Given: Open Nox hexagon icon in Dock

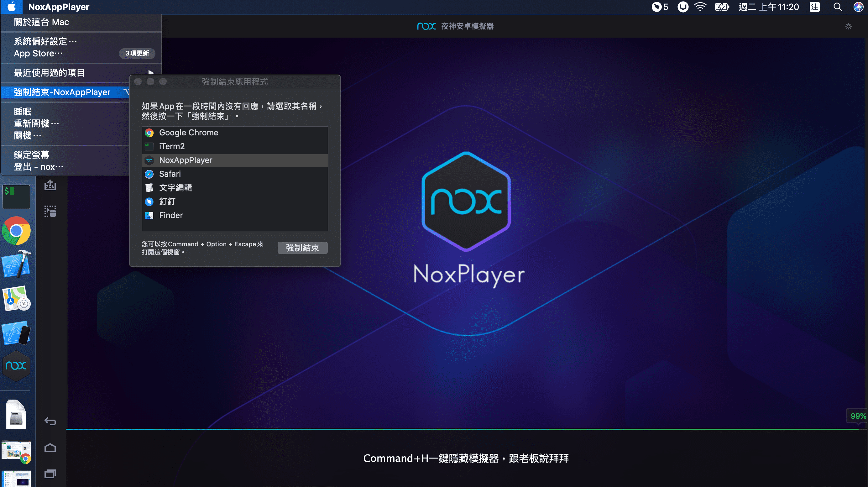Looking at the screenshot, I should click(16, 366).
